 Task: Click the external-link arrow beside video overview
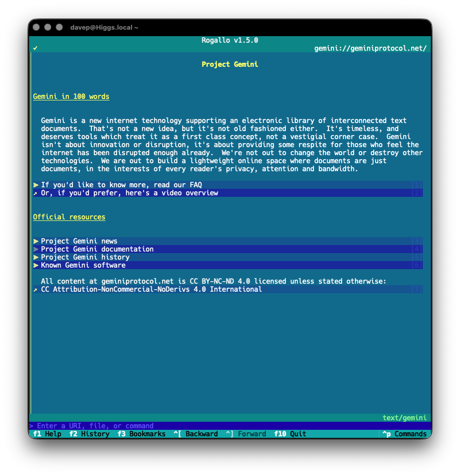coord(36,193)
